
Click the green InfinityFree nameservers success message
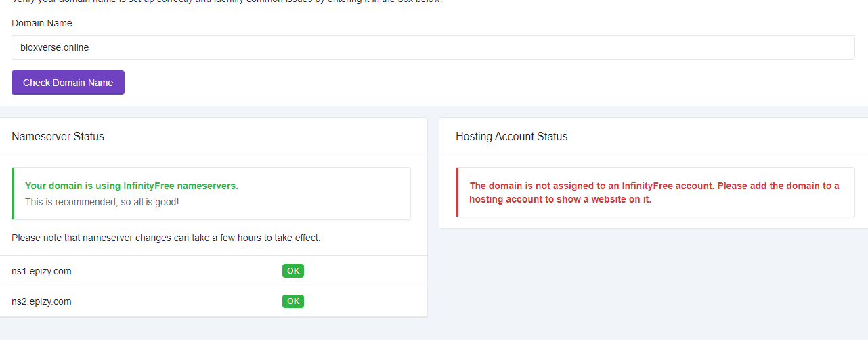tap(131, 186)
